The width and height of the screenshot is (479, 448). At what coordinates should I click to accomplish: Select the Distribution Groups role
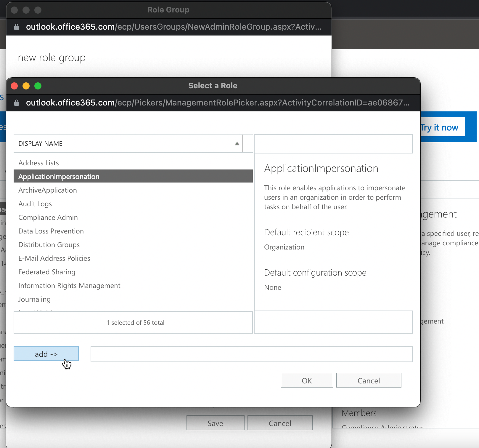pyautogui.click(x=49, y=245)
